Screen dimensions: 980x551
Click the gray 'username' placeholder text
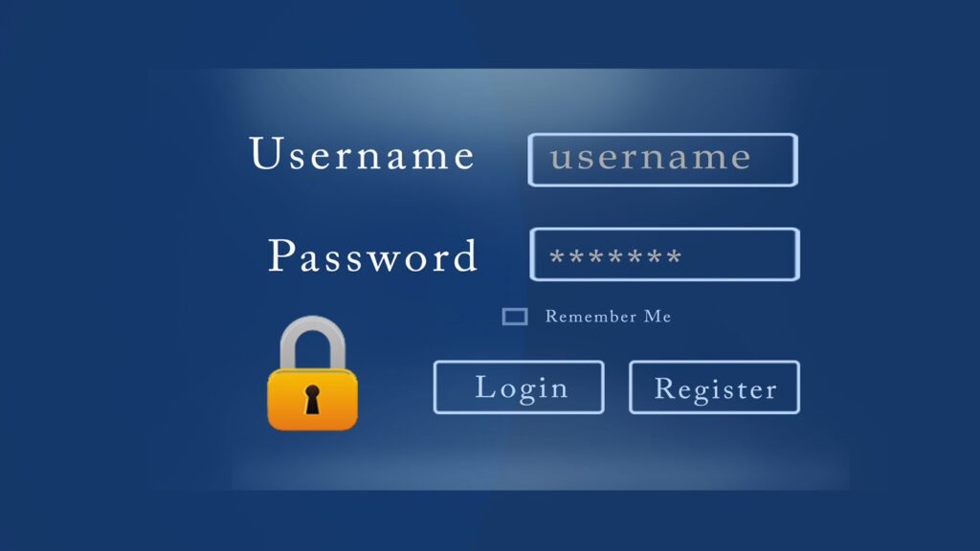pyautogui.click(x=651, y=158)
